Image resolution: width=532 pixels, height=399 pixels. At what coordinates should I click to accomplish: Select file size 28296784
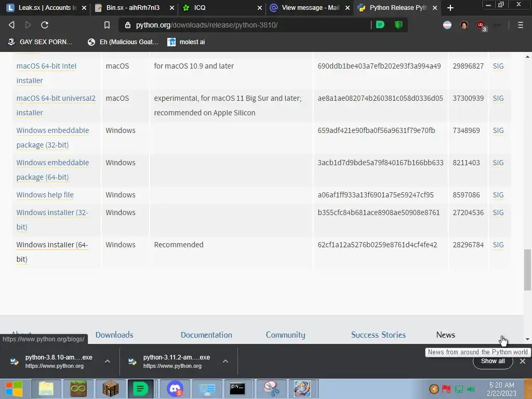coord(468,245)
